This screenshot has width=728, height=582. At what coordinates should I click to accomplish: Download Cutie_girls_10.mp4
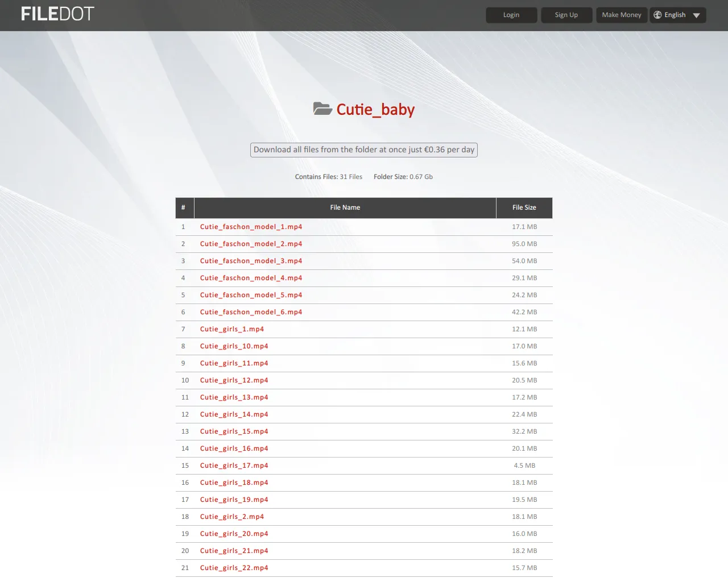pyautogui.click(x=234, y=346)
